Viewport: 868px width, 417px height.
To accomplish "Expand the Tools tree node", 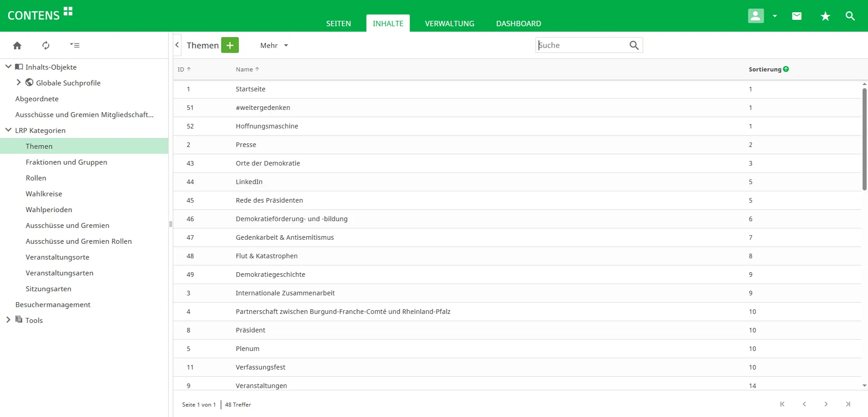I will [x=8, y=320].
